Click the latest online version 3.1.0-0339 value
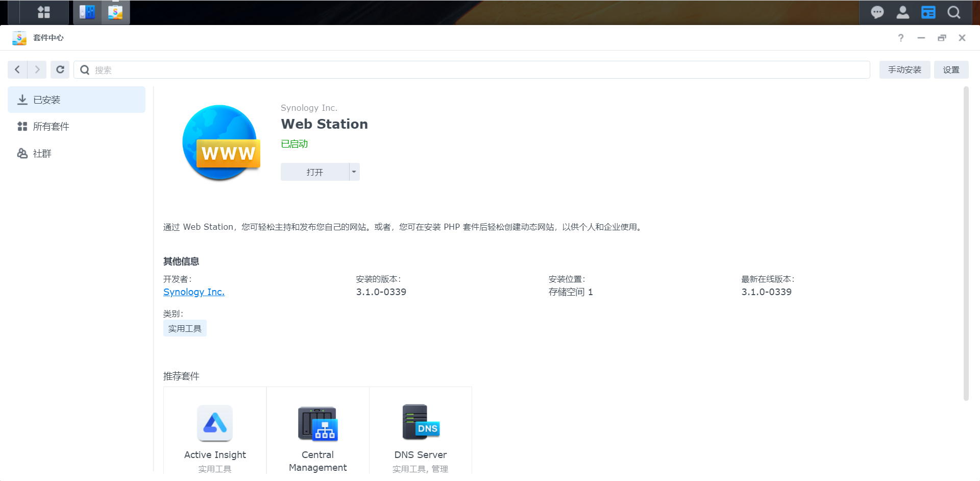Screen dimensions: 980x481 click(x=767, y=292)
